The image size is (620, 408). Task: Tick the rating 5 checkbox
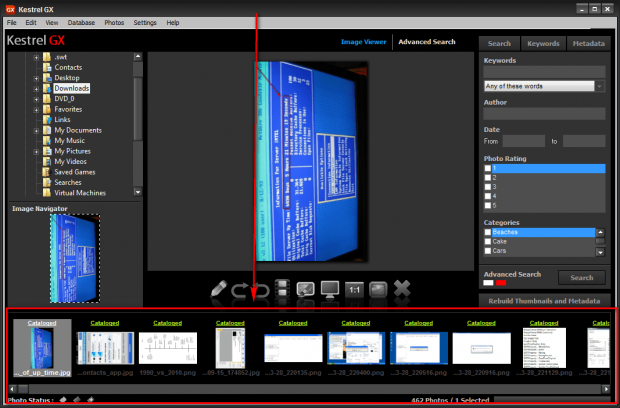point(488,205)
